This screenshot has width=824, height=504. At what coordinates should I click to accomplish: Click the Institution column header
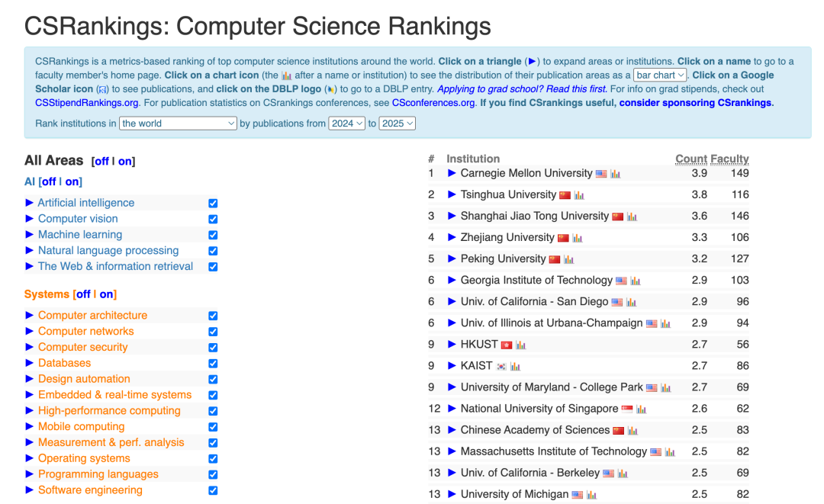pos(473,159)
